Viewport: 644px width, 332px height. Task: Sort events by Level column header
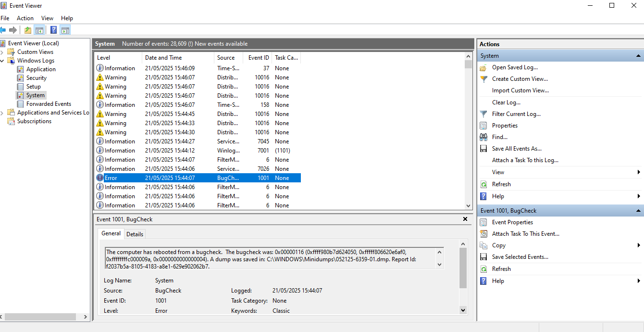coord(118,58)
